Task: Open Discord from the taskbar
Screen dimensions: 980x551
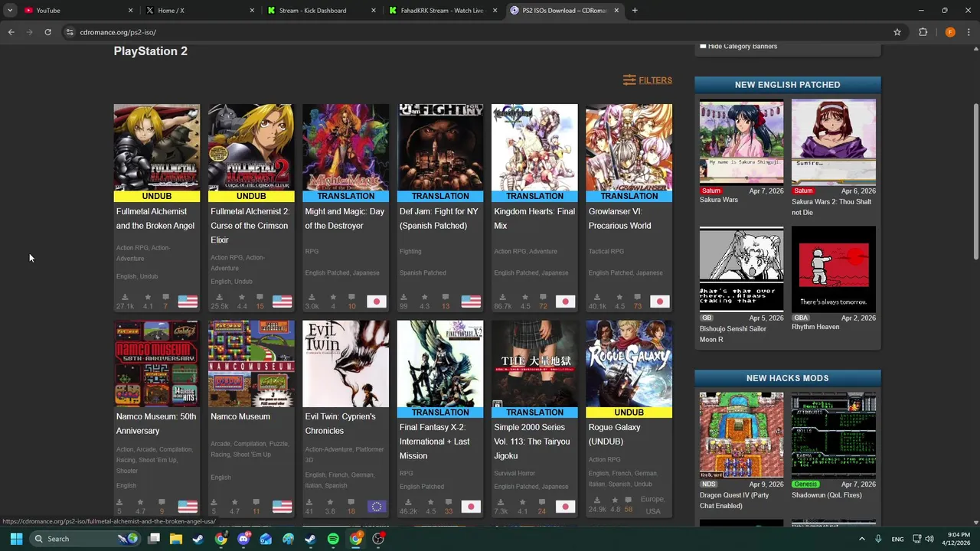Action: (x=243, y=539)
